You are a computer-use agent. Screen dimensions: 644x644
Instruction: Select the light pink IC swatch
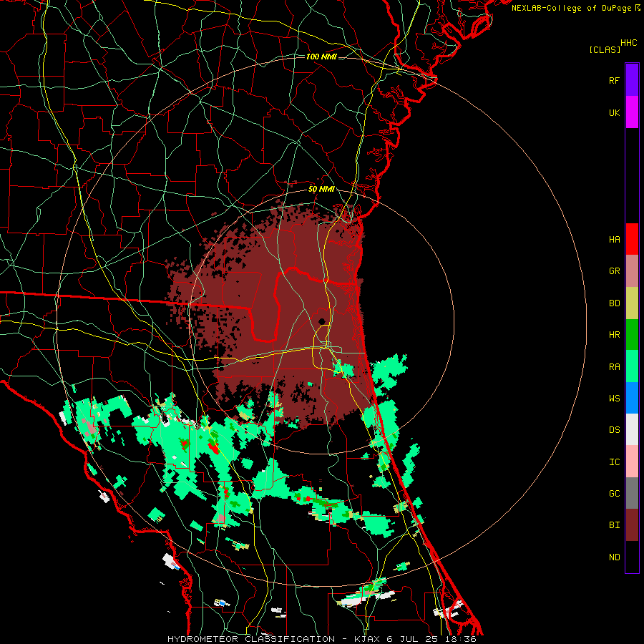(632, 462)
